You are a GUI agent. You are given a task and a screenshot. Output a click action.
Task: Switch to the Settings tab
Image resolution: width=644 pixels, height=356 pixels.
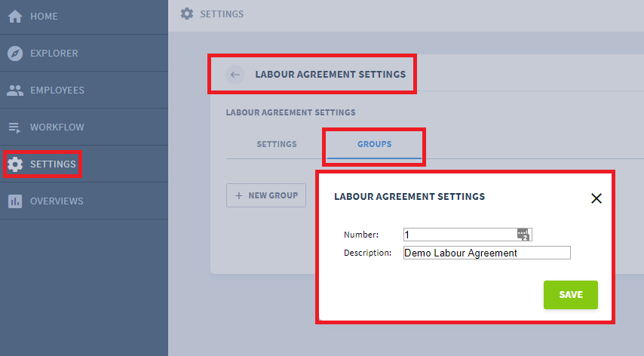(x=277, y=144)
